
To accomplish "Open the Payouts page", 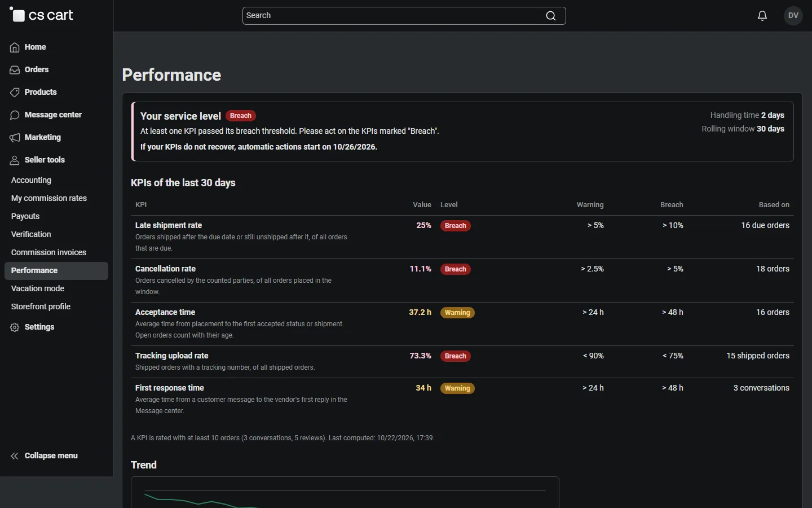I will [25, 216].
